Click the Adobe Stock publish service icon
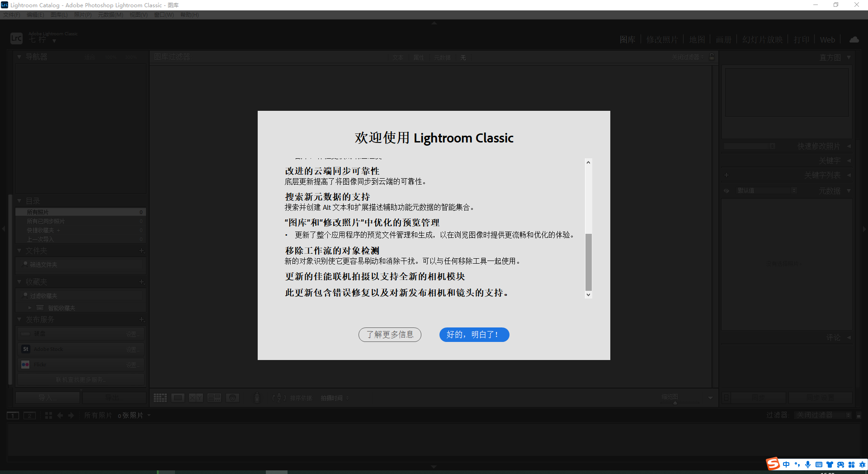This screenshot has height=474, width=868. 25,349
